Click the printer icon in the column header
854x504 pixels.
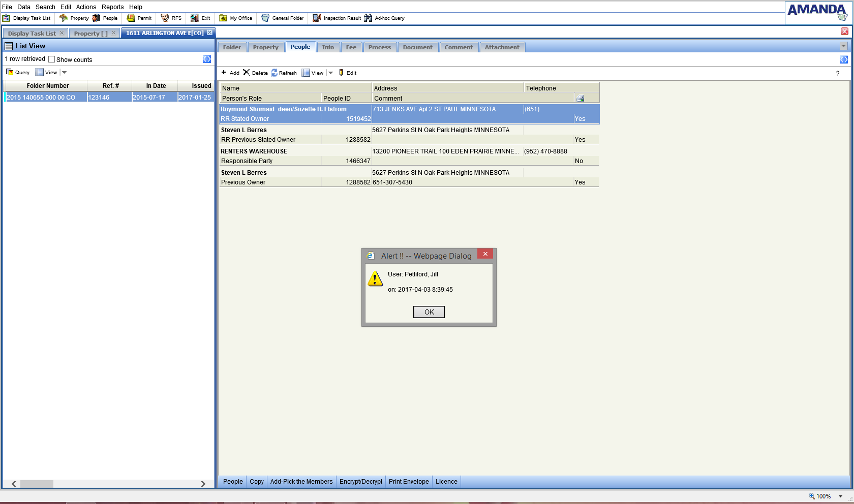coord(580,99)
